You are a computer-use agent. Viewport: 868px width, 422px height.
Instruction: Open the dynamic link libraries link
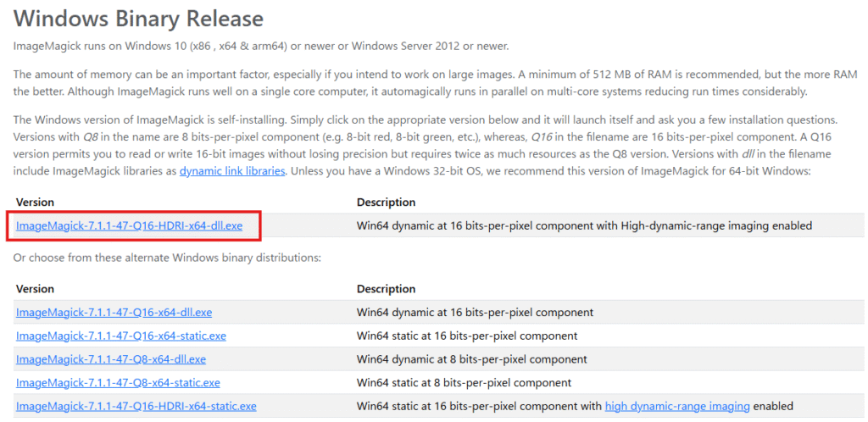click(232, 171)
